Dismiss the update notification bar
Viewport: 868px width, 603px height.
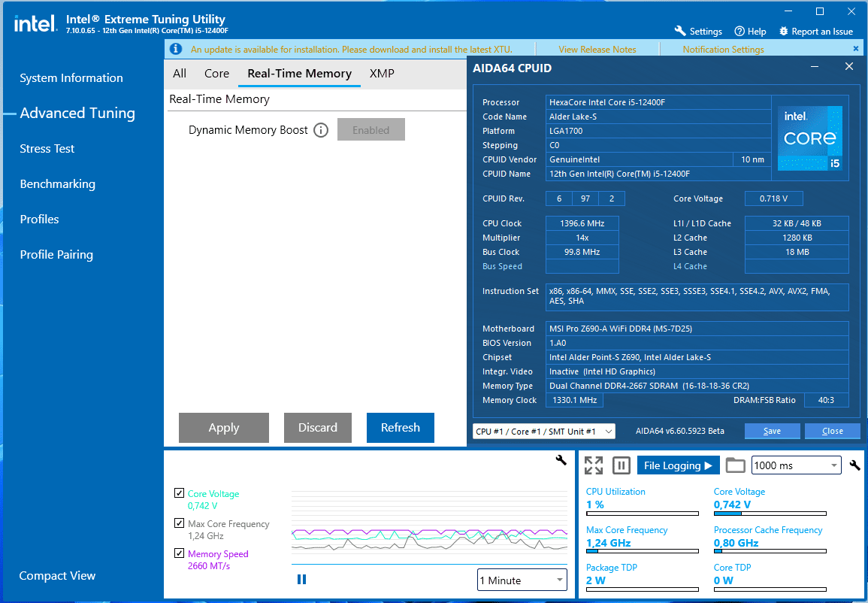point(856,49)
